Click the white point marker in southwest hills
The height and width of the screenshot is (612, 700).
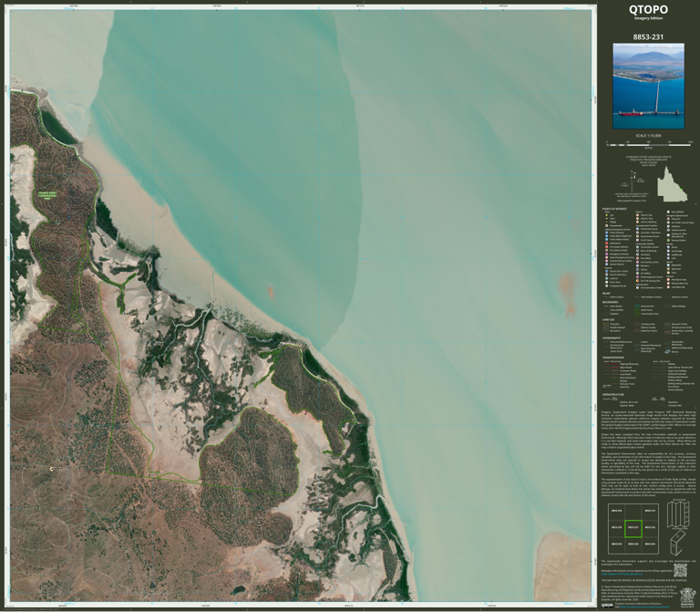point(52,469)
